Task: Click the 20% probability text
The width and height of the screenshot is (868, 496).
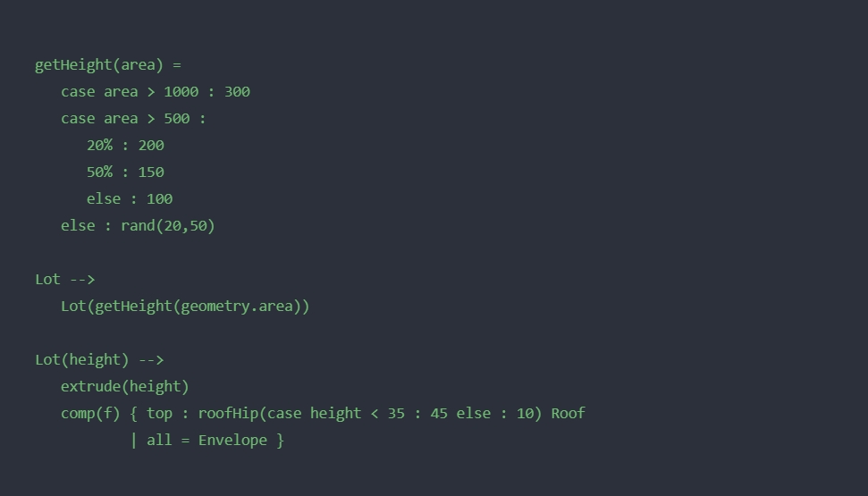Action: click(99, 146)
